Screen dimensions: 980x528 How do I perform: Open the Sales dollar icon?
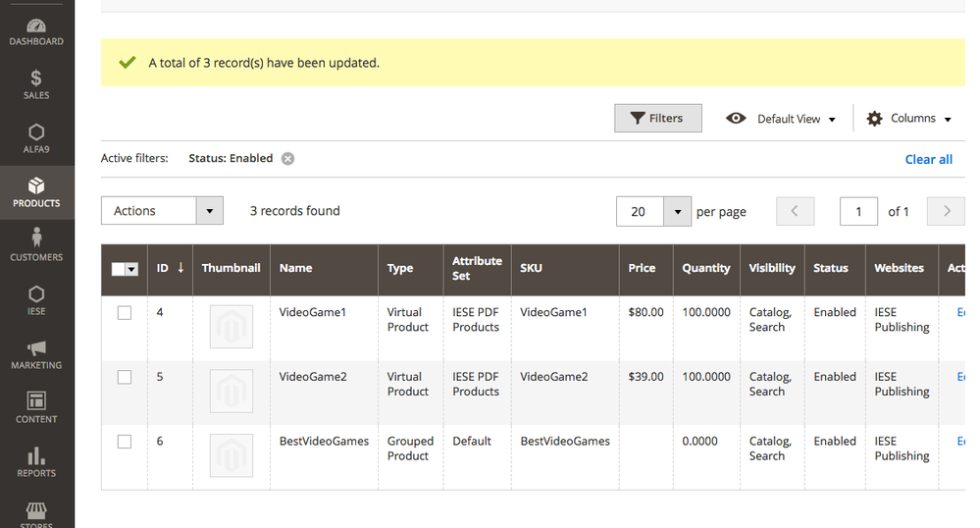pos(36,79)
